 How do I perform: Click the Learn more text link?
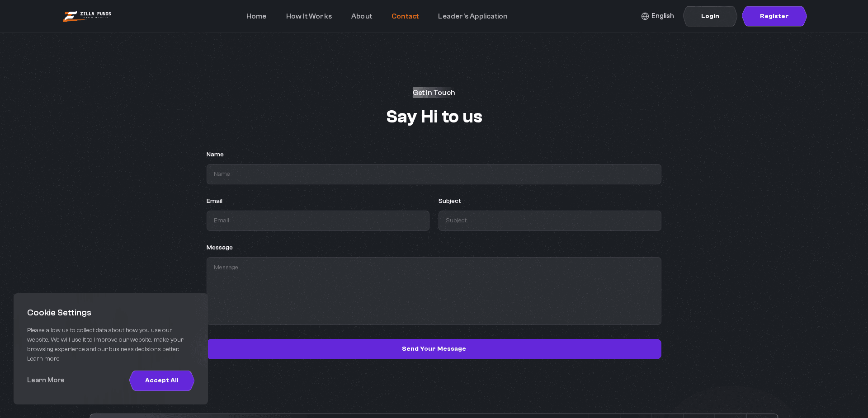pyautogui.click(x=43, y=358)
